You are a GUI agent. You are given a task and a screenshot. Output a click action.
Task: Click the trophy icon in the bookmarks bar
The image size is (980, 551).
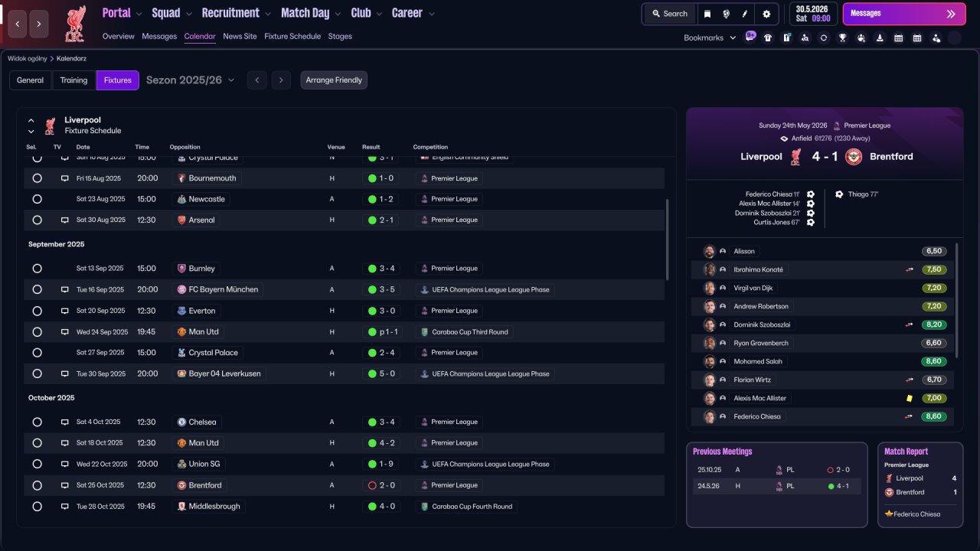[x=843, y=37]
